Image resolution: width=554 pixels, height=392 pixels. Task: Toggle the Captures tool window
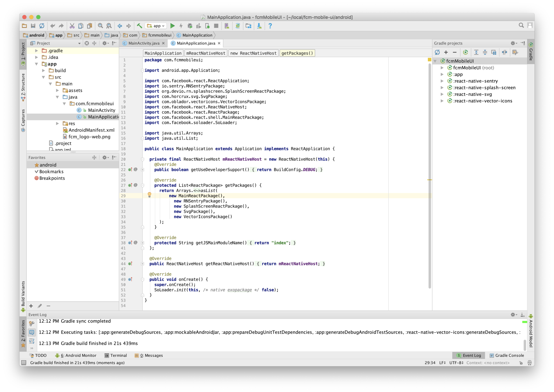(x=23, y=121)
